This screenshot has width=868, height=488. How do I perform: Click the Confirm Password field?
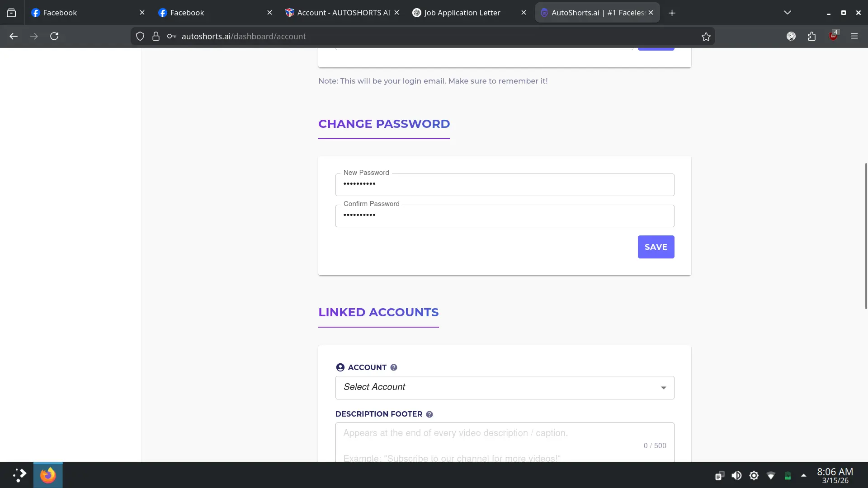coord(505,216)
